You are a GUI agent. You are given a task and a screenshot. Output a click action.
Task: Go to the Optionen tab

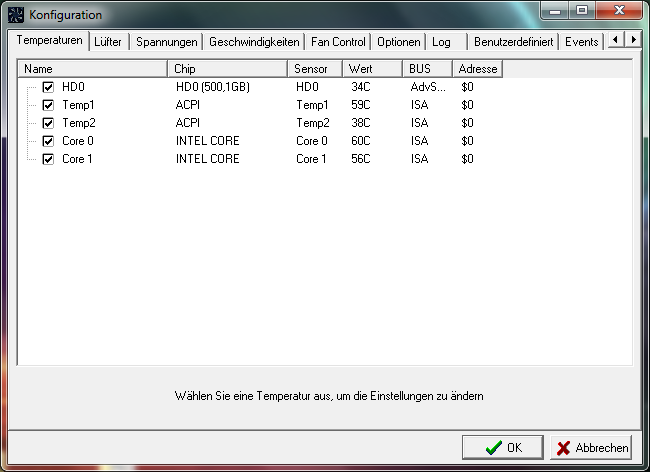398,42
